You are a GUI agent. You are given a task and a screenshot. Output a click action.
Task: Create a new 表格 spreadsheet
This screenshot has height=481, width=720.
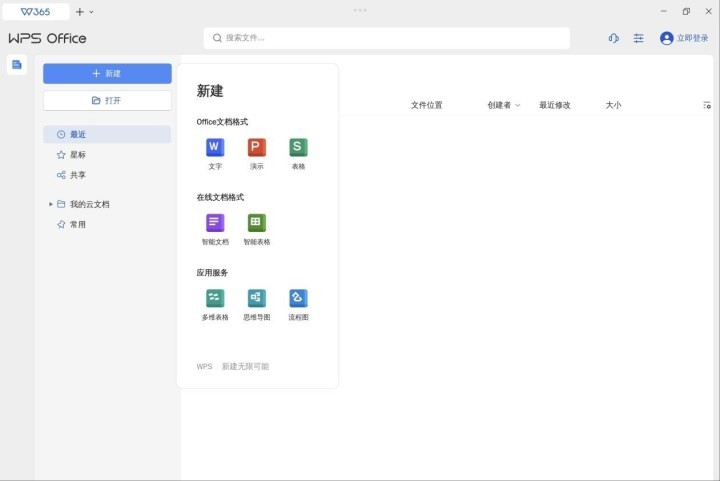[298, 153]
